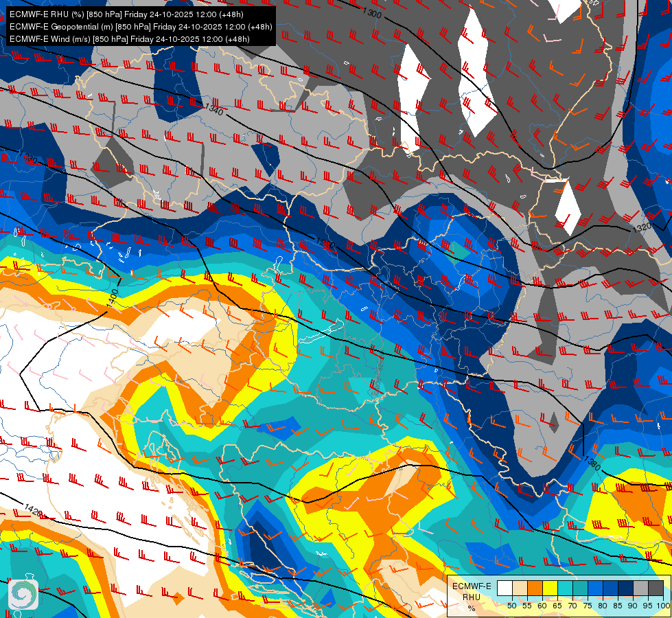Viewport: 672px width, 618px height.
Task: Select the Geopotential (m) 850 hPa title line
Action: click(x=141, y=27)
